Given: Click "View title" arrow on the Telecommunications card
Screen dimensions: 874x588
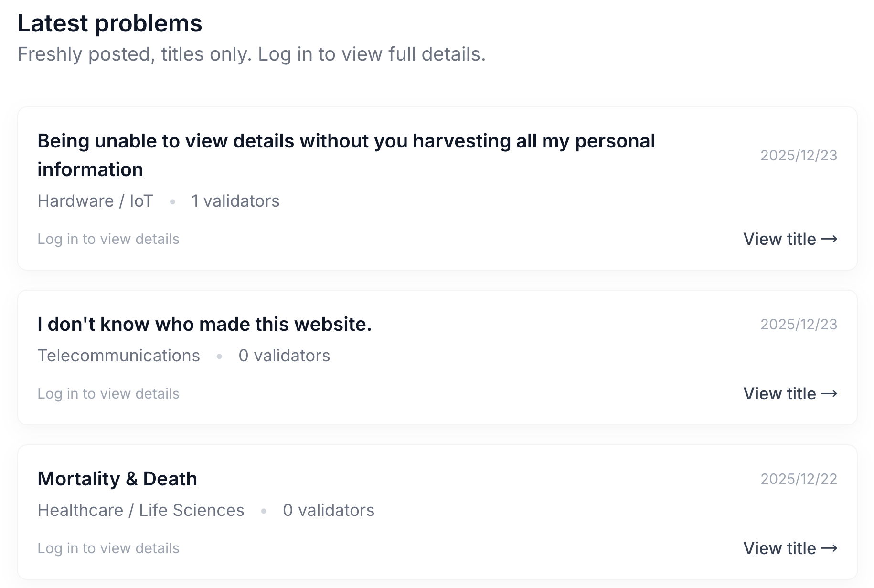Looking at the screenshot, I should pyautogui.click(x=790, y=394).
